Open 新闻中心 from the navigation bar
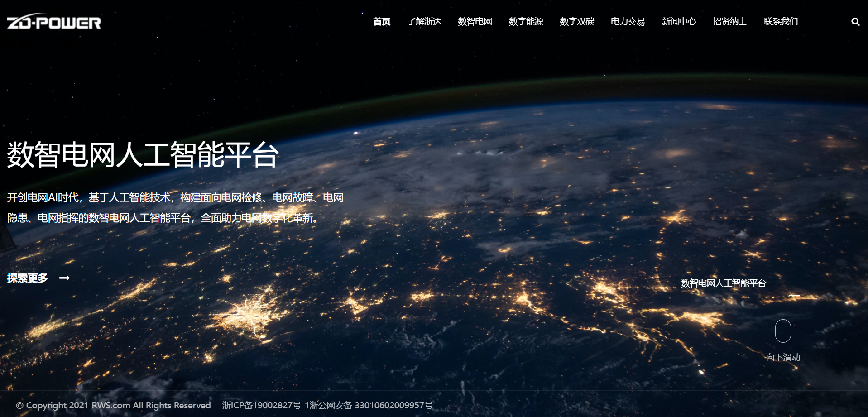 pos(678,22)
